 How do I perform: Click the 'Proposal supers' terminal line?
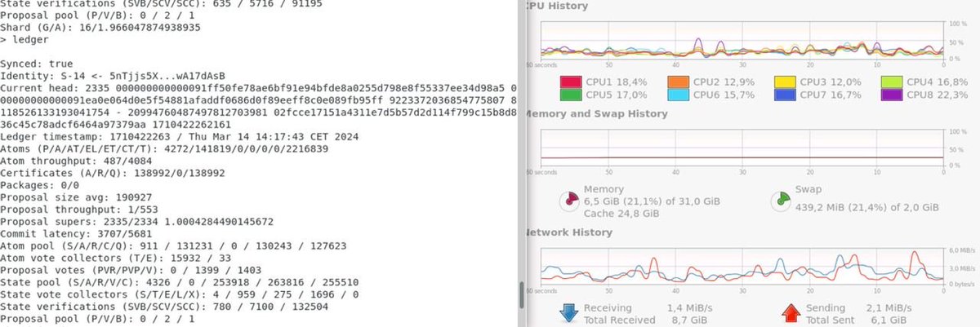[137, 223]
